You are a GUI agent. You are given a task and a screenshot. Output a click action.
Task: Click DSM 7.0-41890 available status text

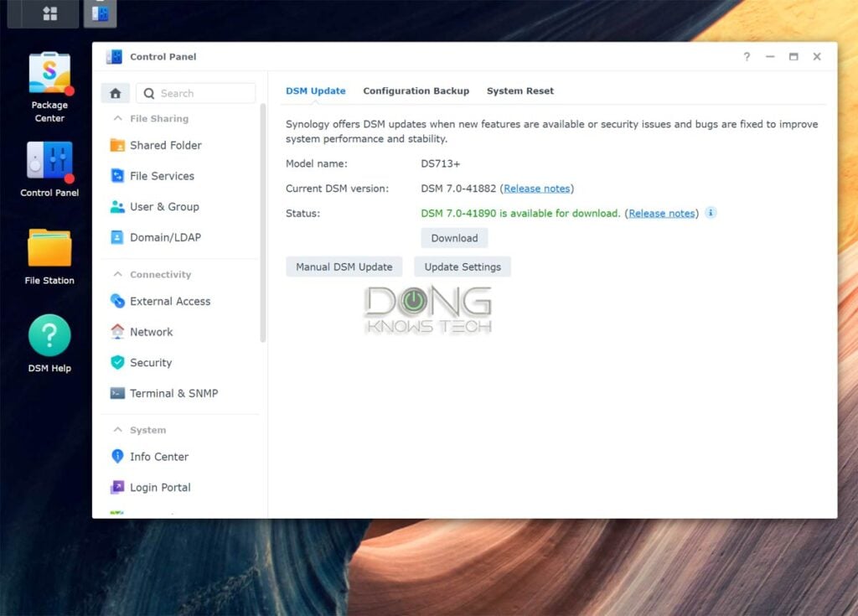520,213
